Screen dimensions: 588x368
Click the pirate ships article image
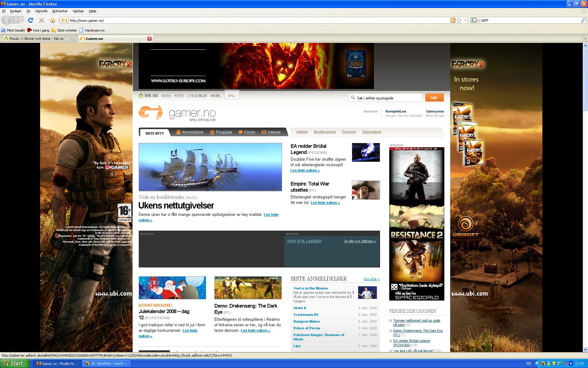pos(210,167)
